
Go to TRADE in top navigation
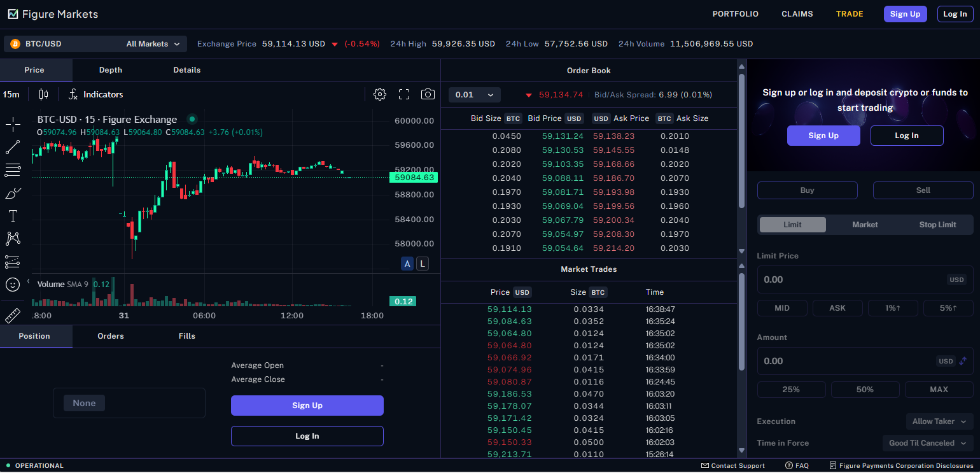850,14
